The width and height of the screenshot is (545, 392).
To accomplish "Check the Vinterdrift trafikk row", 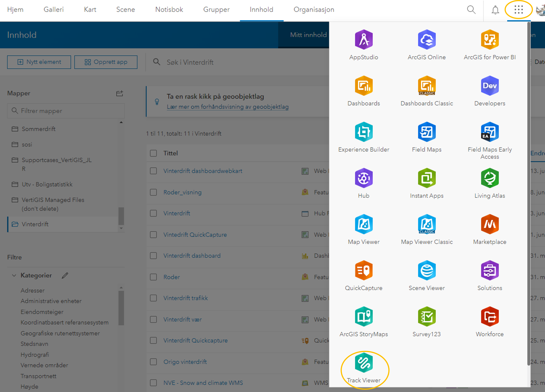I will 153,298.
